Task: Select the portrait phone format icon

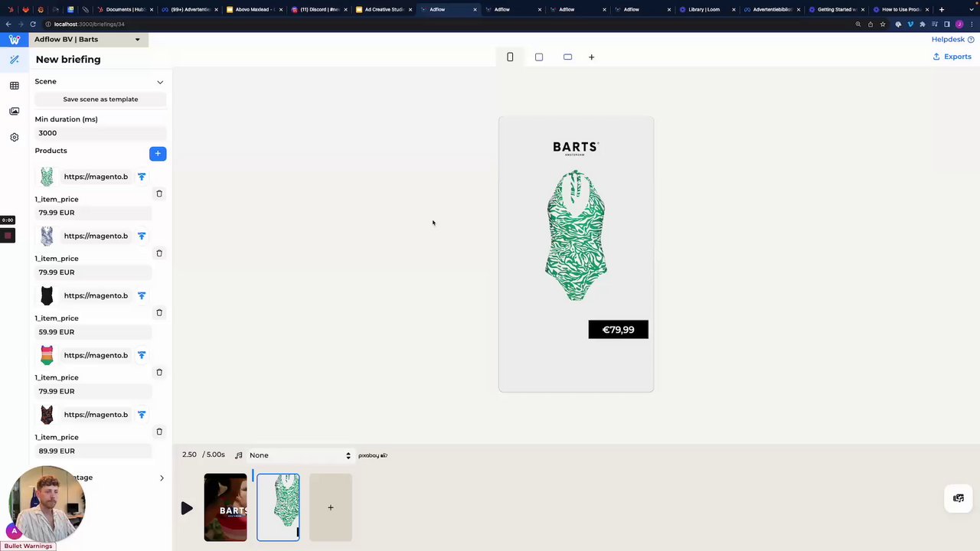Action: pos(510,57)
